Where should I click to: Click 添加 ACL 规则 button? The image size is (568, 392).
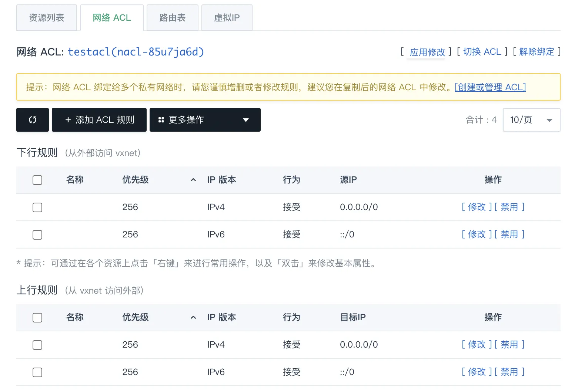(99, 120)
